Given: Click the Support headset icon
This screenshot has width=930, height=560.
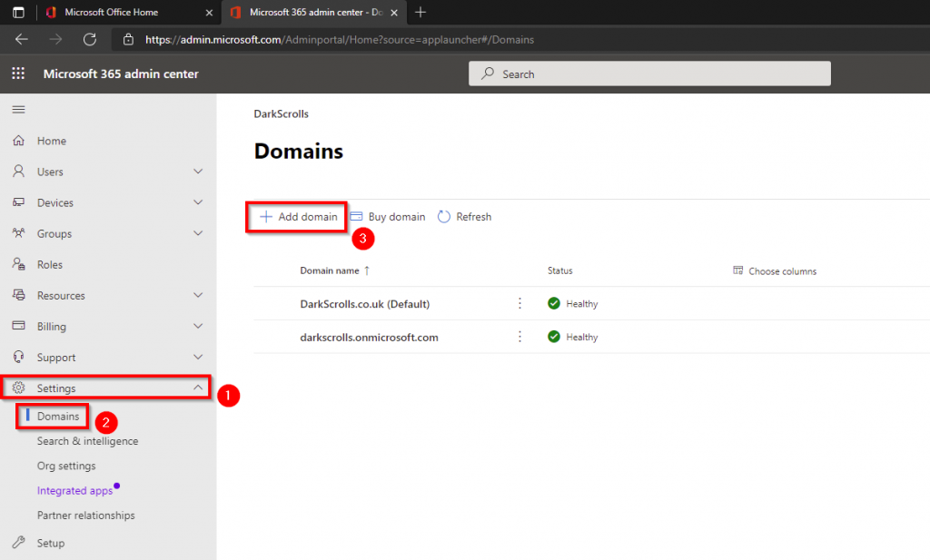Looking at the screenshot, I should pyautogui.click(x=19, y=357).
